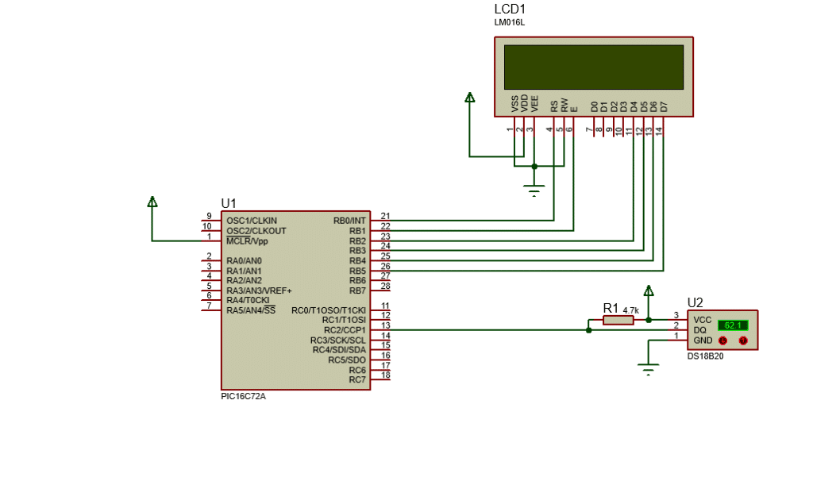Viewport: 813px width, 504px height.
Task: Click the DS18B20 62.1 temperature readout
Action: 733,325
